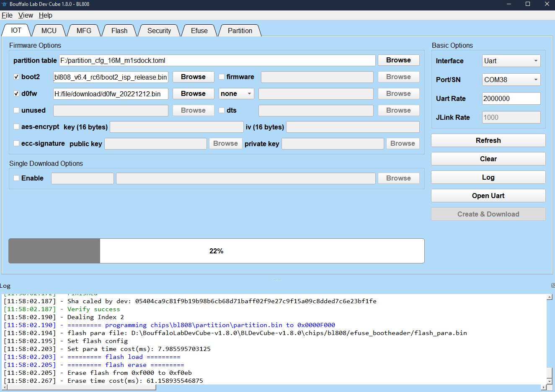The height and width of the screenshot is (392, 555).
Task: Enable the aes-encrypt checkbox
Action: 16,126
